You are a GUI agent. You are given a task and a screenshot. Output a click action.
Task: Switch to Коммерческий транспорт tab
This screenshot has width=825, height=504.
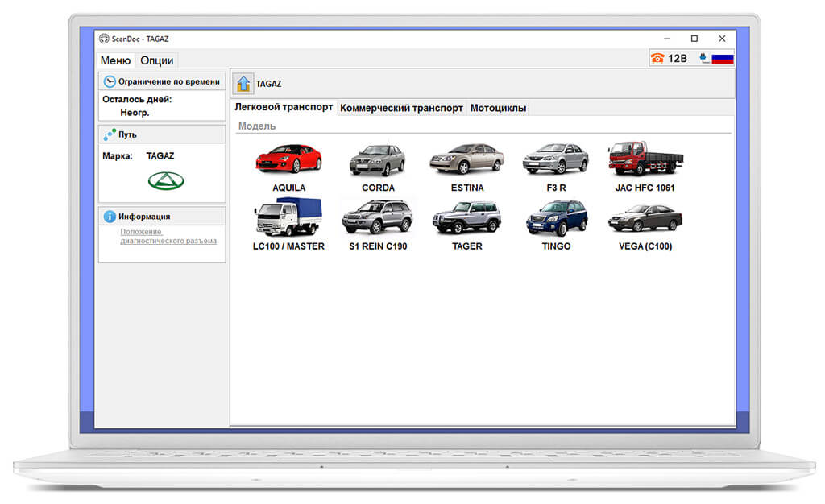coord(401,108)
